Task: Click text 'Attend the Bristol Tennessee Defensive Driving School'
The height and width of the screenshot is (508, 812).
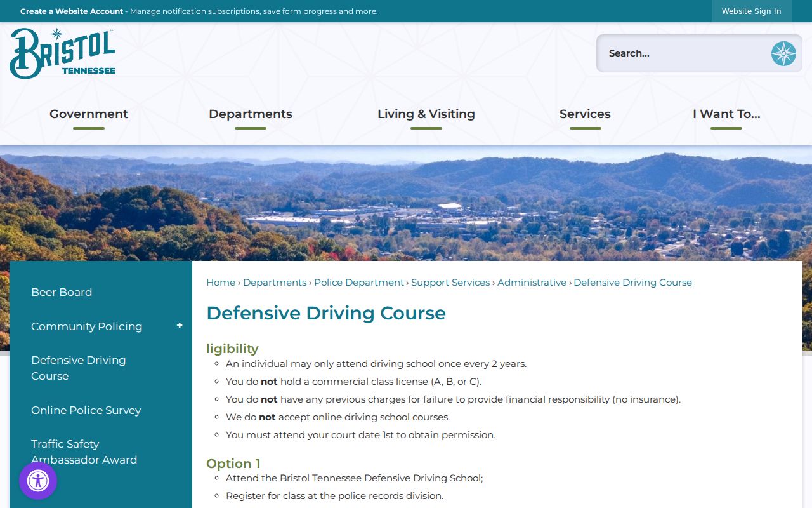Action: [354, 478]
